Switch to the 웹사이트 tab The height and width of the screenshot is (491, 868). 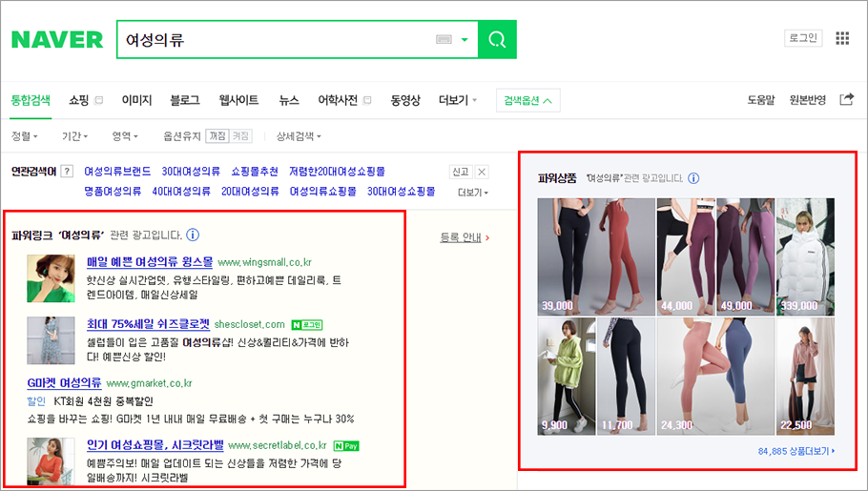coord(238,100)
